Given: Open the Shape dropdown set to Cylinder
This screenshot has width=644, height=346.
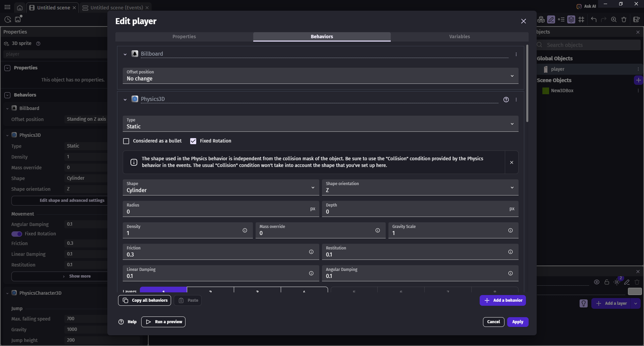Looking at the screenshot, I should click(x=220, y=187).
